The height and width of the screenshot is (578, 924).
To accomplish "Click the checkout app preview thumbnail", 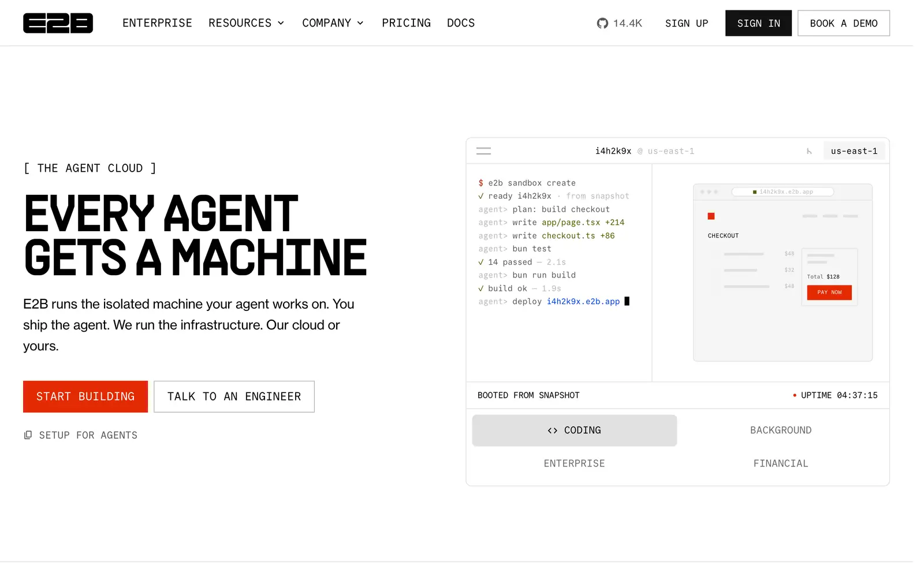I will 783,273.
